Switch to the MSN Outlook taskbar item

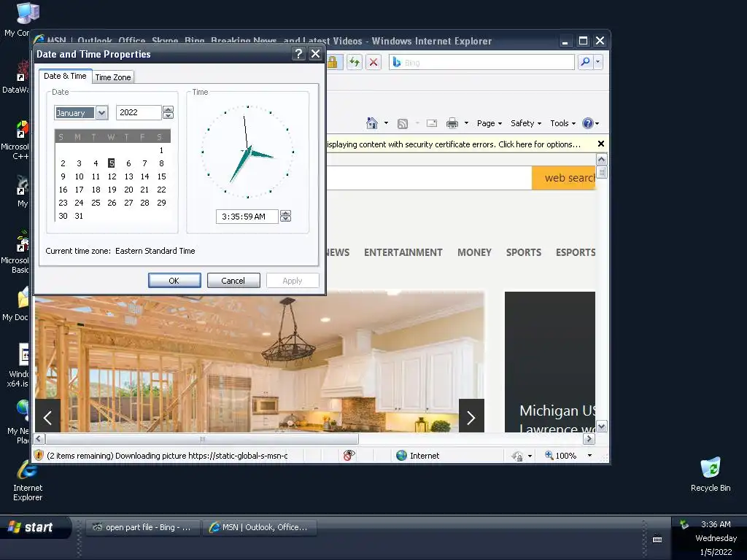tap(260, 527)
